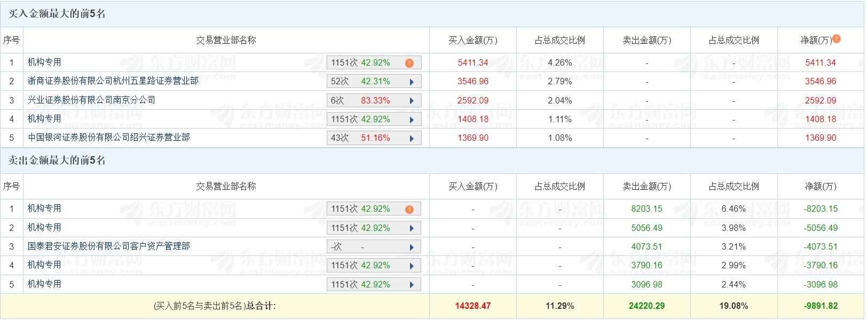Click the 2.04% turnover ratio cell
The height and width of the screenshot is (320, 868).
click(x=560, y=100)
